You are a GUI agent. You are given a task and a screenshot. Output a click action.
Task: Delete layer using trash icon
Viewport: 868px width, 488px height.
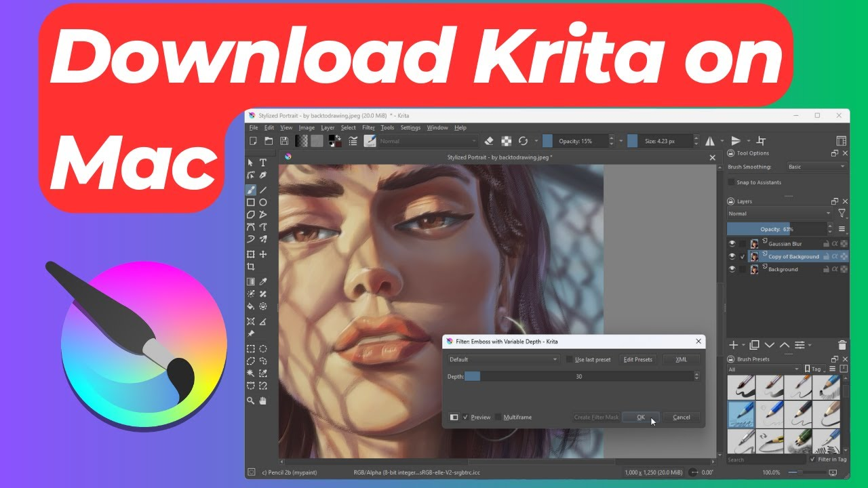pyautogui.click(x=842, y=345)
